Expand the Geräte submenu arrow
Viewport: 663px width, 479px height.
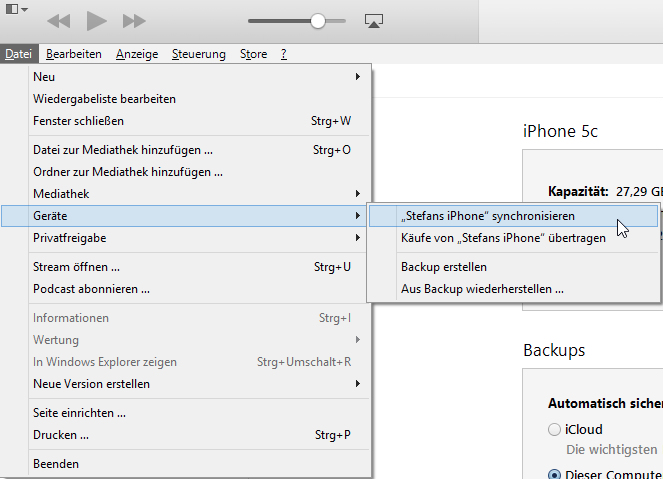358,216
